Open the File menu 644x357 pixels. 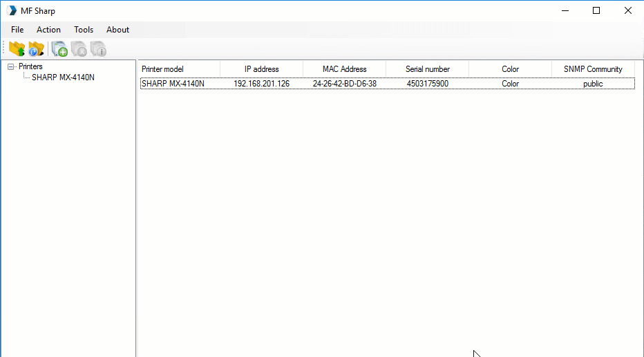click(17, 30)
